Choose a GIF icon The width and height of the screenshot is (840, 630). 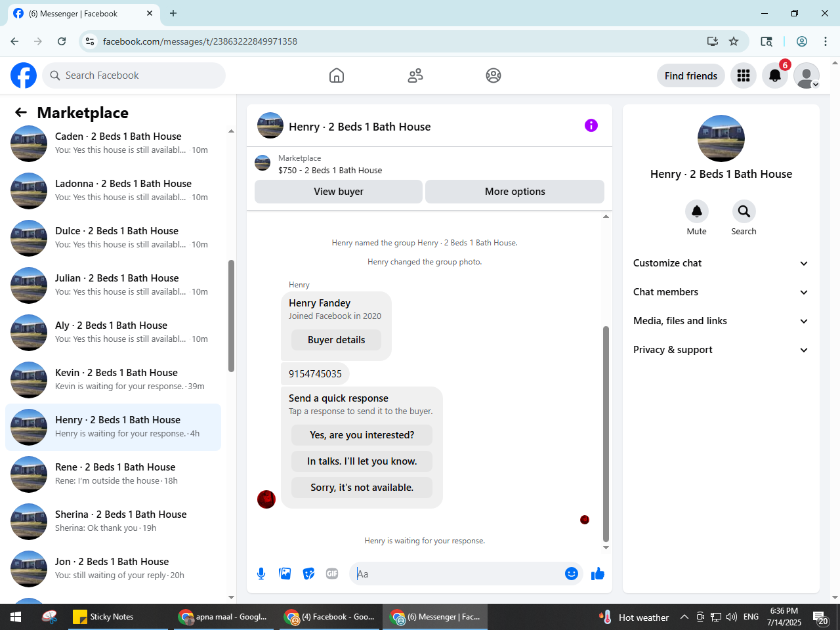[x=332, y=574]
